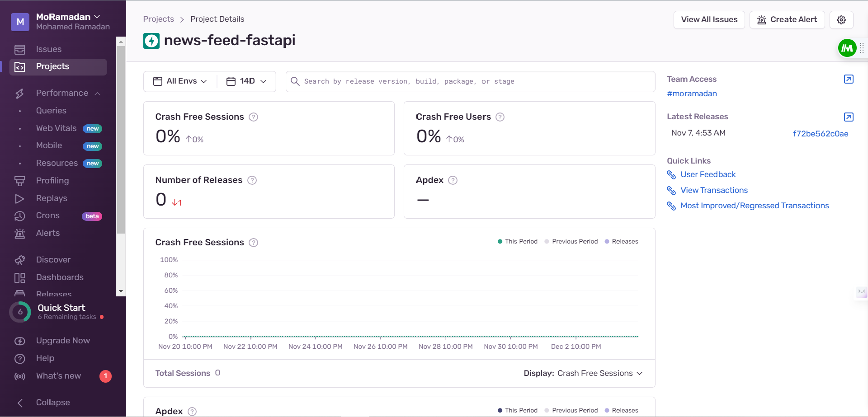Click inside the release search field
868x417 pixels.
[x=470, y=81]
